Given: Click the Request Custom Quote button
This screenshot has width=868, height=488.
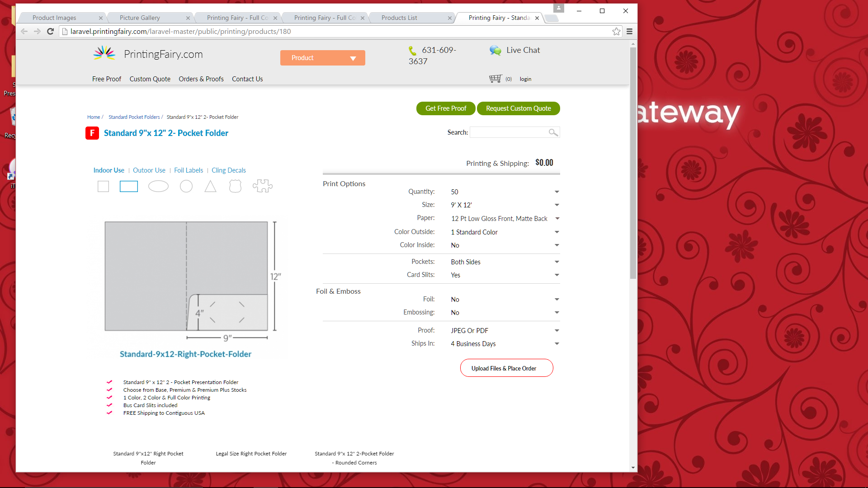Looking at the screenshot, I should coord(519,108).
